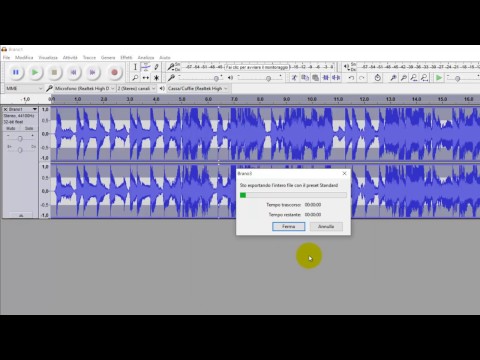The width and height of the screenshot is (480, 360).
Task: Open the Attività menu
Action: click(x=70, y=58)
